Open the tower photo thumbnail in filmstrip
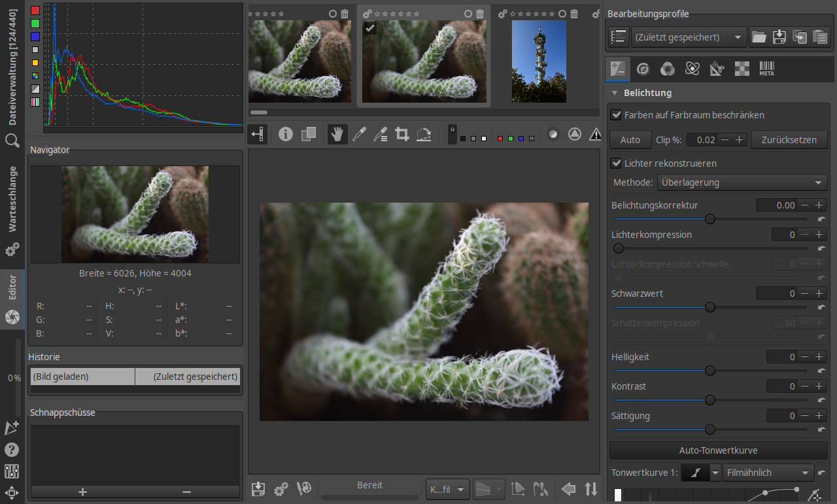 tap(539, 61)
